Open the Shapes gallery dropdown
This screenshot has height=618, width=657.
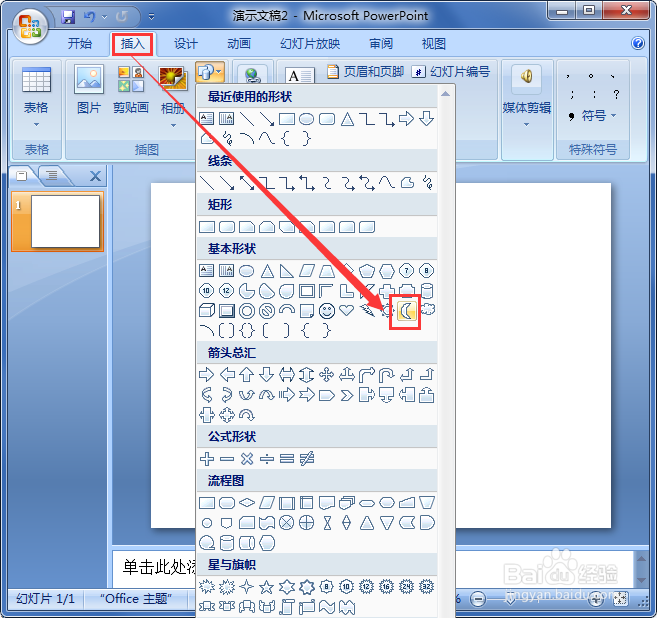(210, 72)
